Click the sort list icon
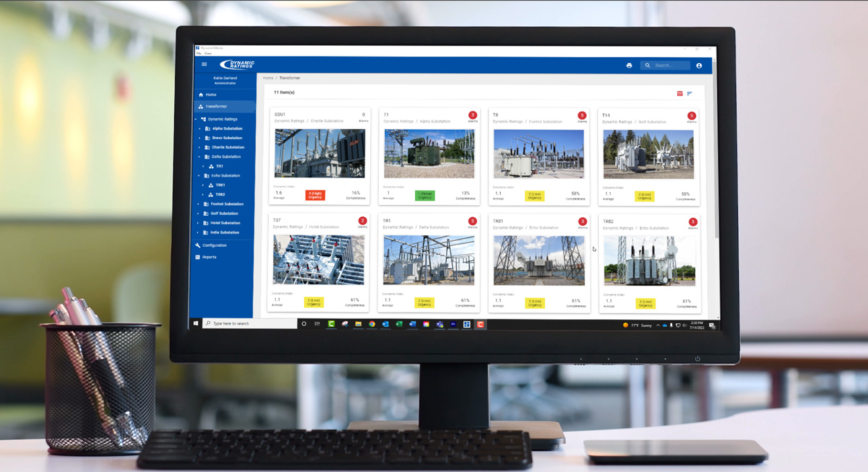 [x=690, y=93]
